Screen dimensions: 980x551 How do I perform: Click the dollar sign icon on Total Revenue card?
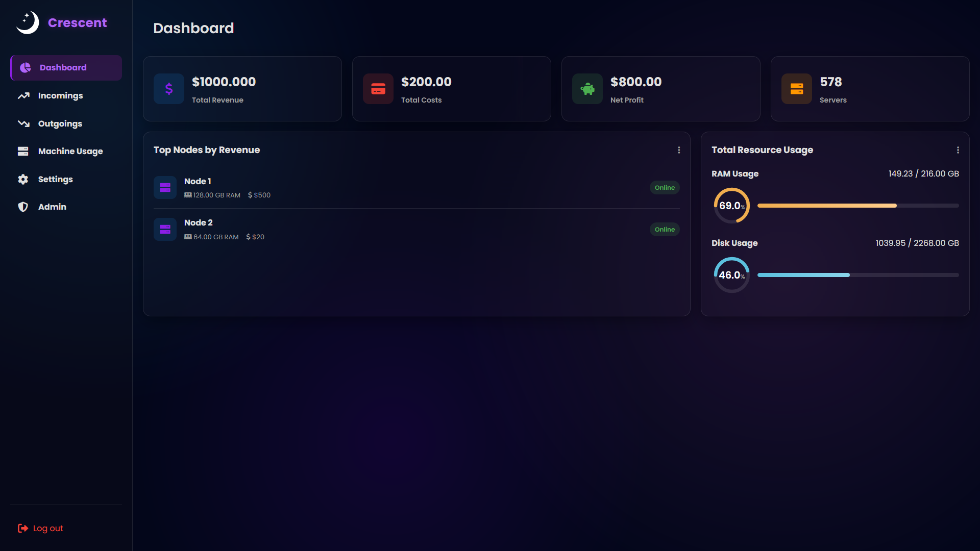(168, 88)
